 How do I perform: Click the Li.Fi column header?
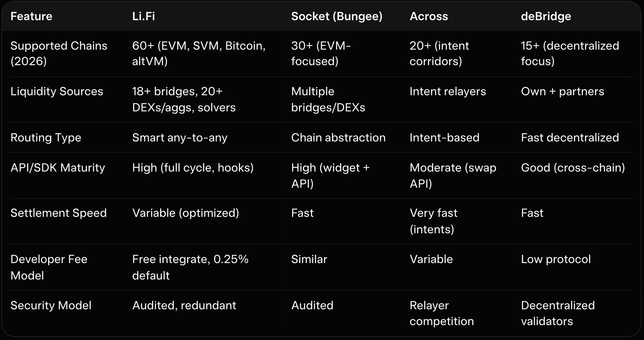(143, 16)
